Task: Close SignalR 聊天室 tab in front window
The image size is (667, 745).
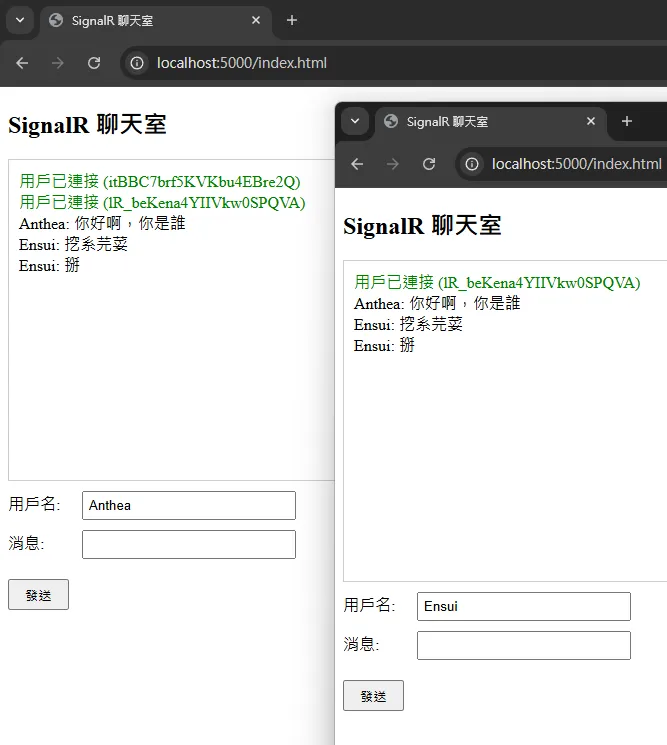Action: click(591, 121)
